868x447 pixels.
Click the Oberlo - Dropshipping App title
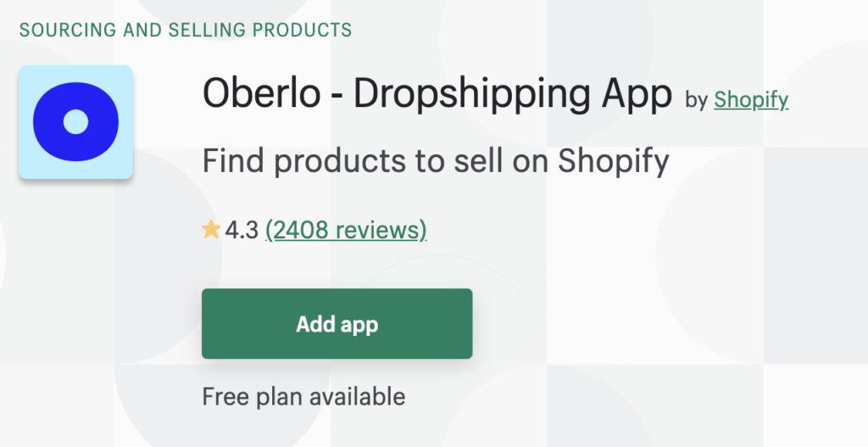pos(437,94)
